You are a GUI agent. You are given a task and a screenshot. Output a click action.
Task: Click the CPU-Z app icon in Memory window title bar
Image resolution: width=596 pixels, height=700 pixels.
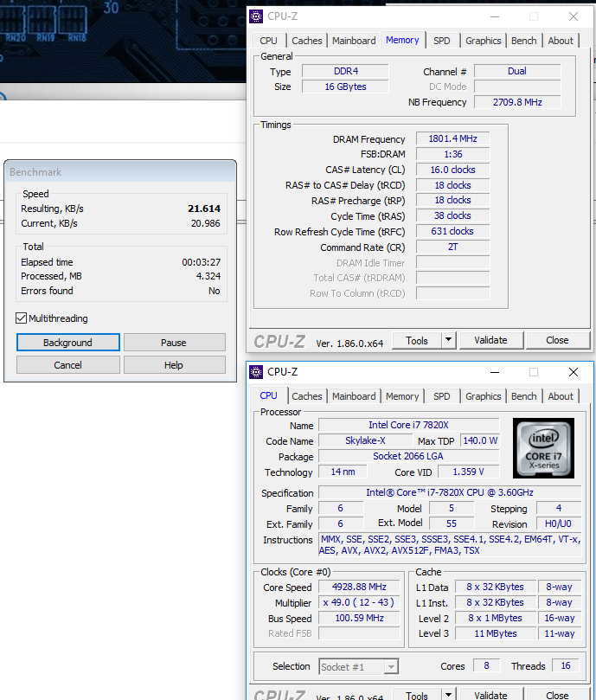coord(256,16)
